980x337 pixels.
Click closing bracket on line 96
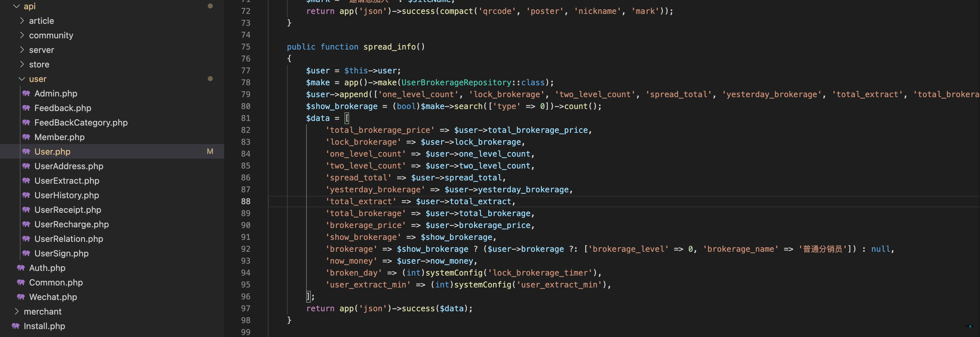[308, 296]
